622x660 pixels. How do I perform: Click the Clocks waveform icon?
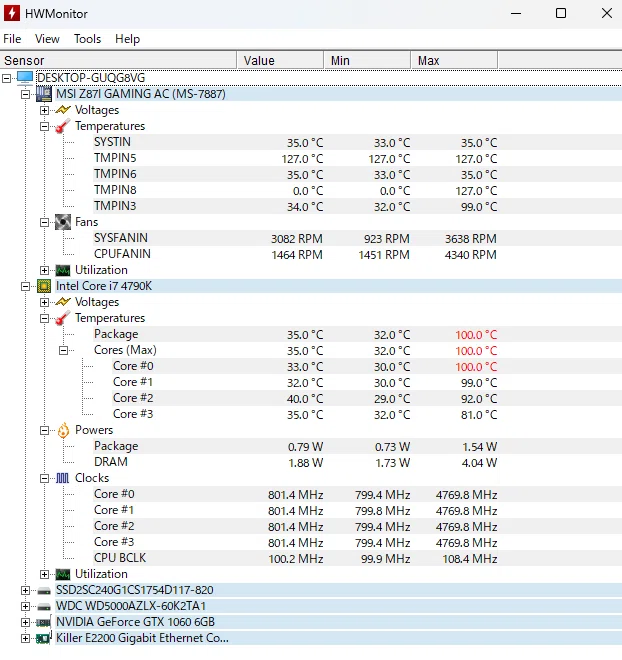pos(62,478)
